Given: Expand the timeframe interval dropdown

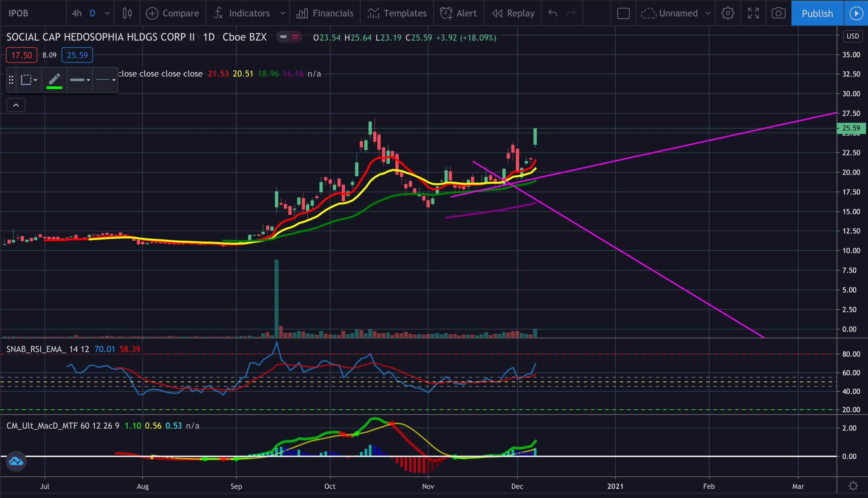Looking at the screenshot, I should click(x=107, y=13).
